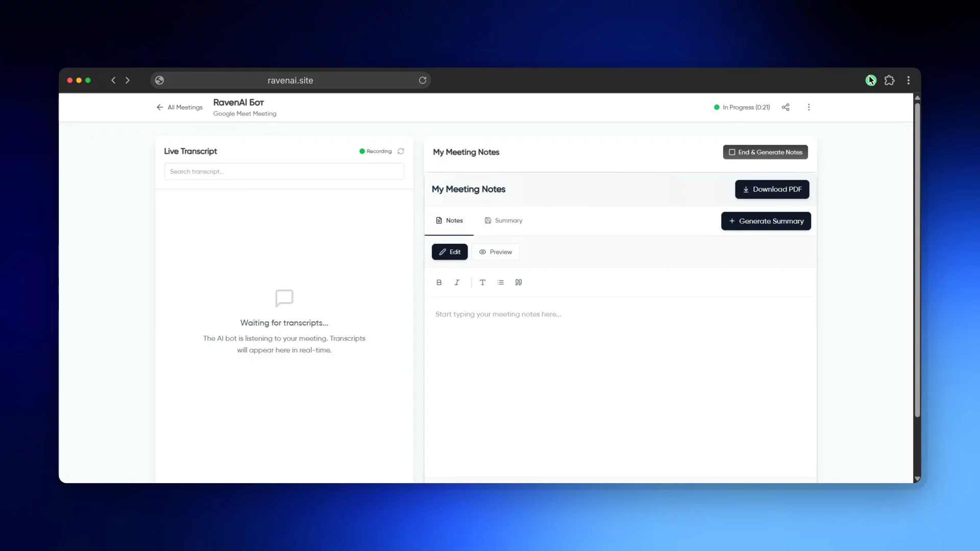Go forward in browser history

(128, 80)
